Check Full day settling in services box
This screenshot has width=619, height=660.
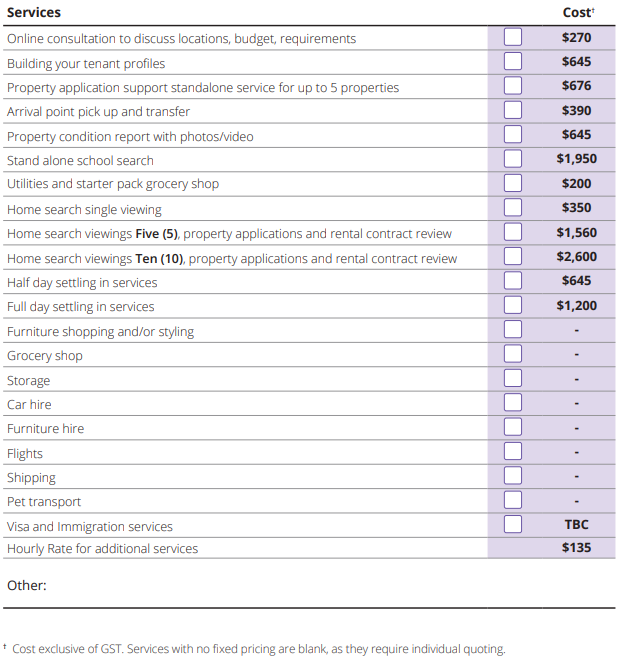[x=513, y=305]
